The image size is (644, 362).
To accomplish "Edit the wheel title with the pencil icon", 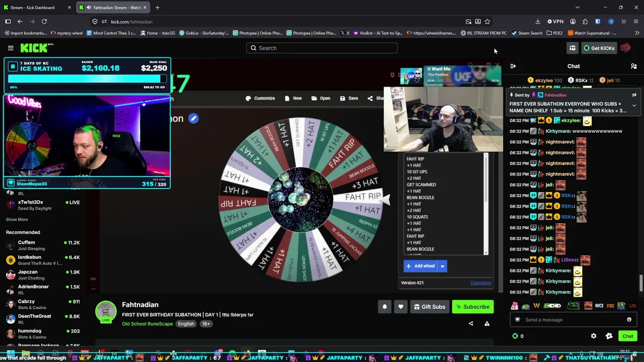I will [x=193, y=119].
